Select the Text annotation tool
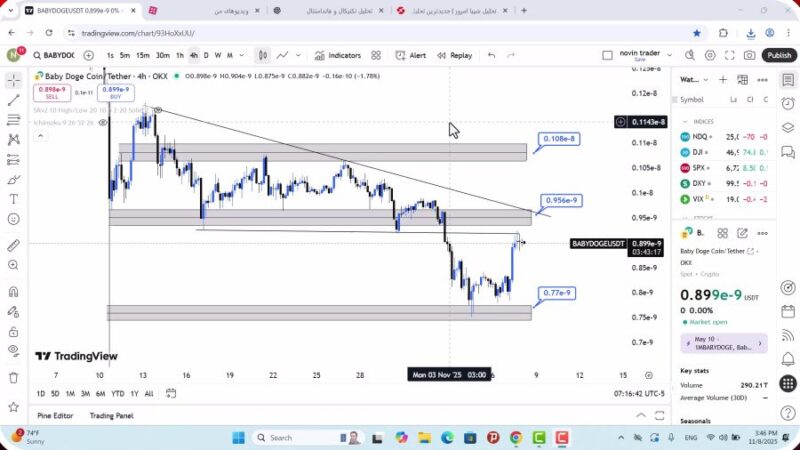The height and width of the screenshot is (450, 800). click(x=14, y=199)
